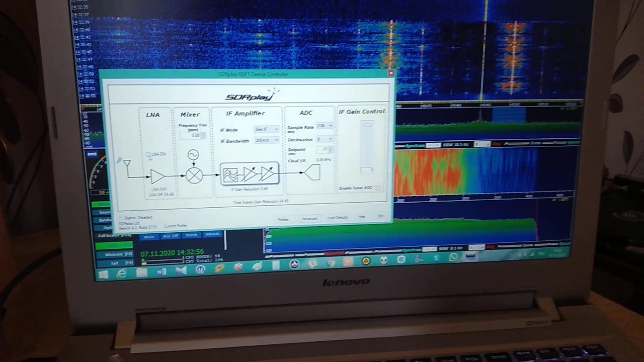Viewport: 644px width, 362px height.
Task: Launch Internet Explorer from the taskbar
Action: 122,274
